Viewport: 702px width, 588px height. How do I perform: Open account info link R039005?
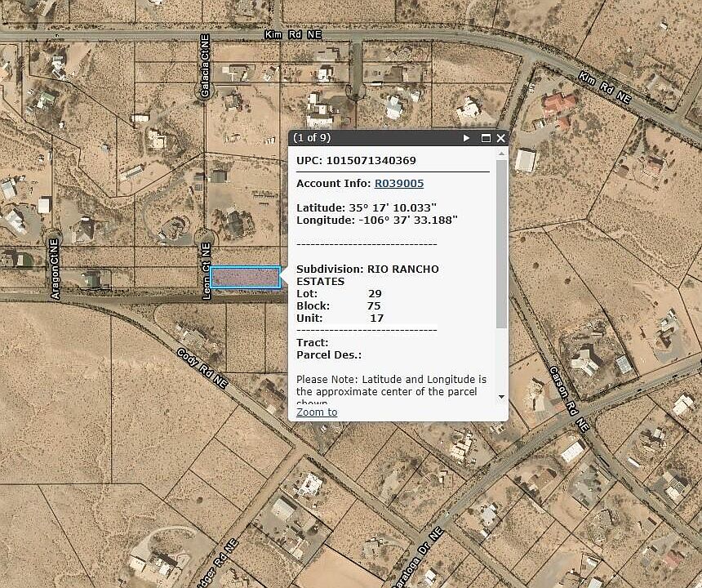399,183
